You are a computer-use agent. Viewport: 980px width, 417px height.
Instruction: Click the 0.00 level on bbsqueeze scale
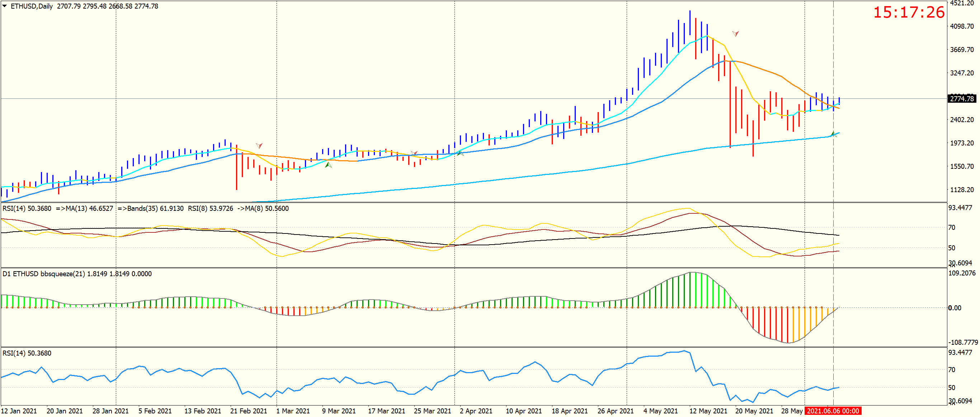click(955, 308)
